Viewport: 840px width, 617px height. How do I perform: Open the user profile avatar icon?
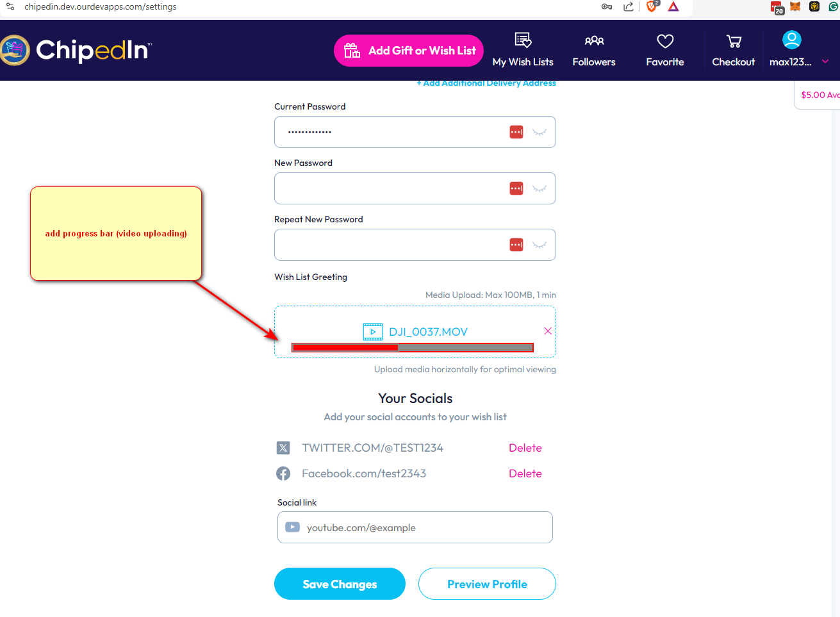coord(792,40)
